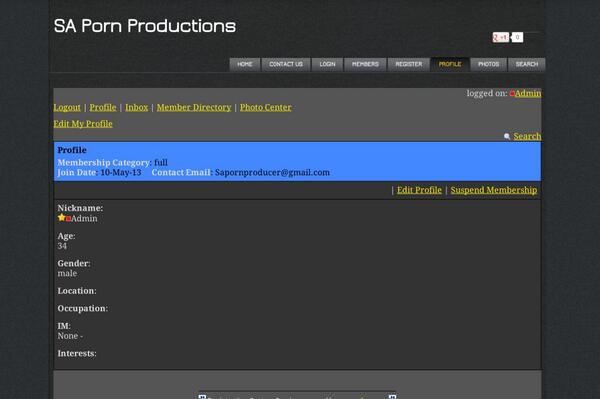Click the Location: field label
600x399 pixels.
coord(77,291)
